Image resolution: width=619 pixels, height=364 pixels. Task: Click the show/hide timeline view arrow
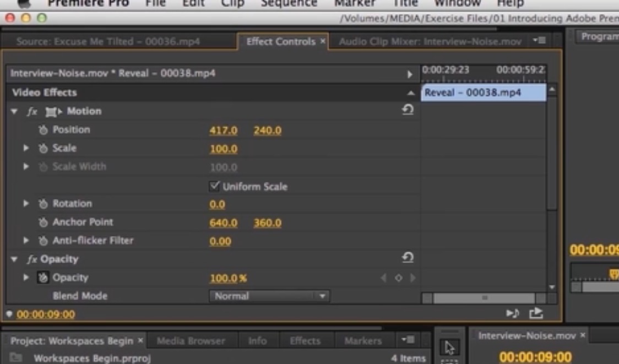pyautogui.click(x=409, y=74)
